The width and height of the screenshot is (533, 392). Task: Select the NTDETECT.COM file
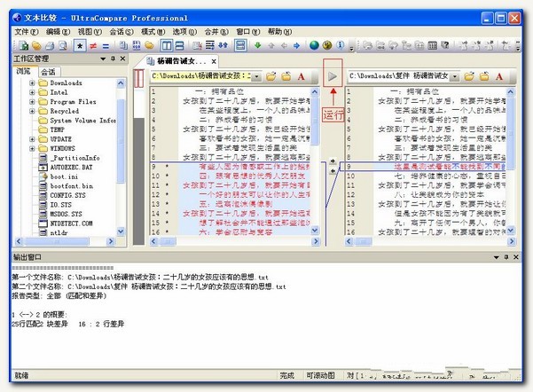pos(71,223)
